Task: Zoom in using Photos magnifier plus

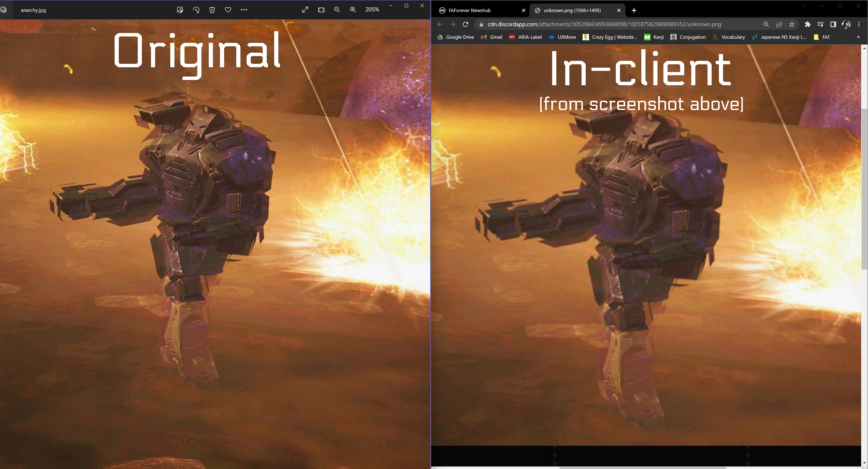Action: click(x=353, y=10)
